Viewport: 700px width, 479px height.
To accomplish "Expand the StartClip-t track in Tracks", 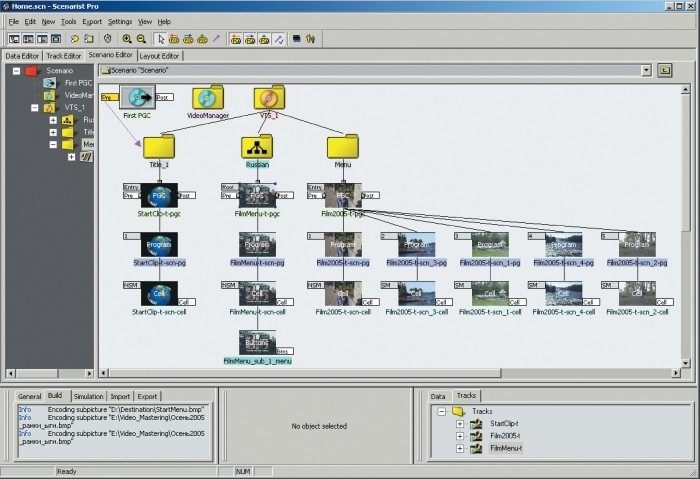I will (x=460, y=424).
